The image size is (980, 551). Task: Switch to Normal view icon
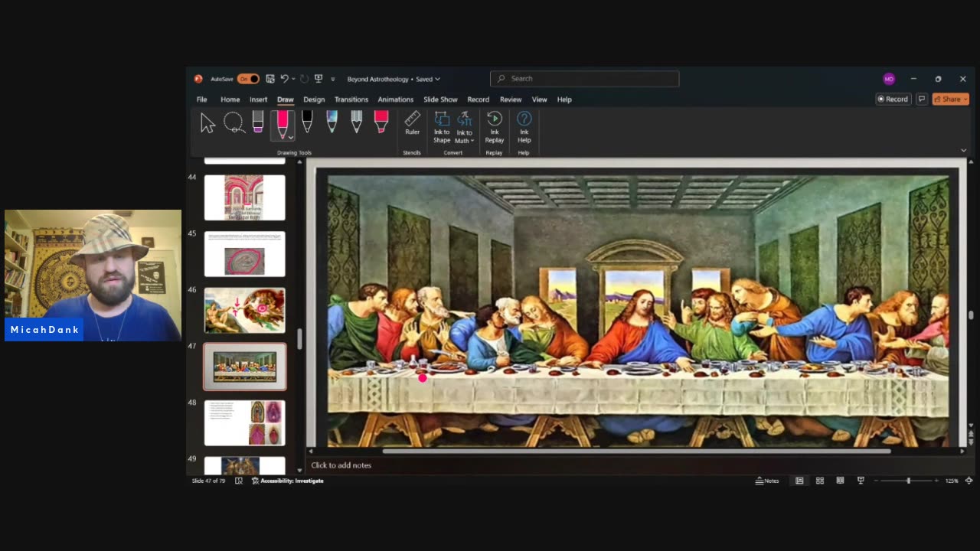coord(799,481)
